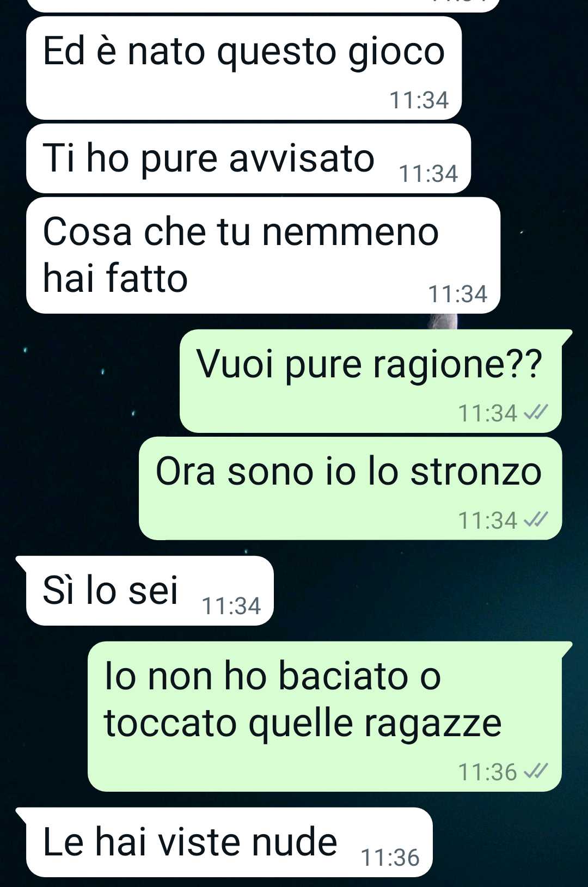Tap the 'Ed è nato questo gioco' message
This screenshot has width=588, height=887.
(x=243, y=68)
